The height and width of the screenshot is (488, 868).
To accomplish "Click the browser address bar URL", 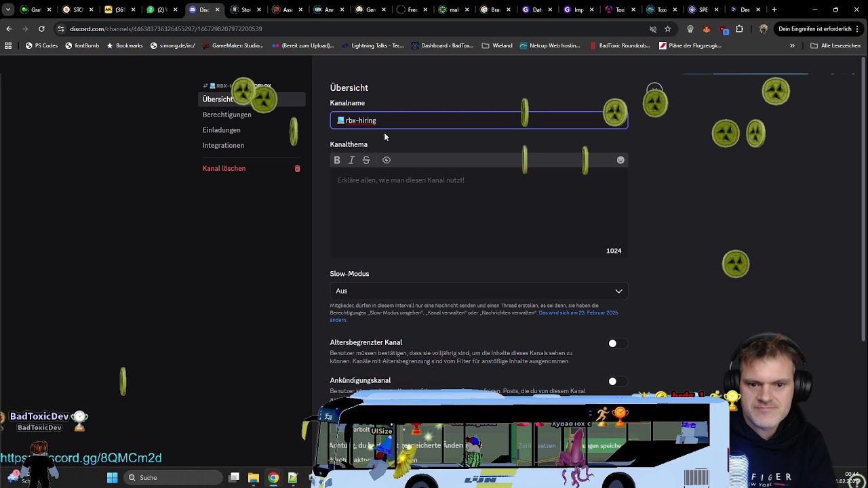I will [166, 29].
